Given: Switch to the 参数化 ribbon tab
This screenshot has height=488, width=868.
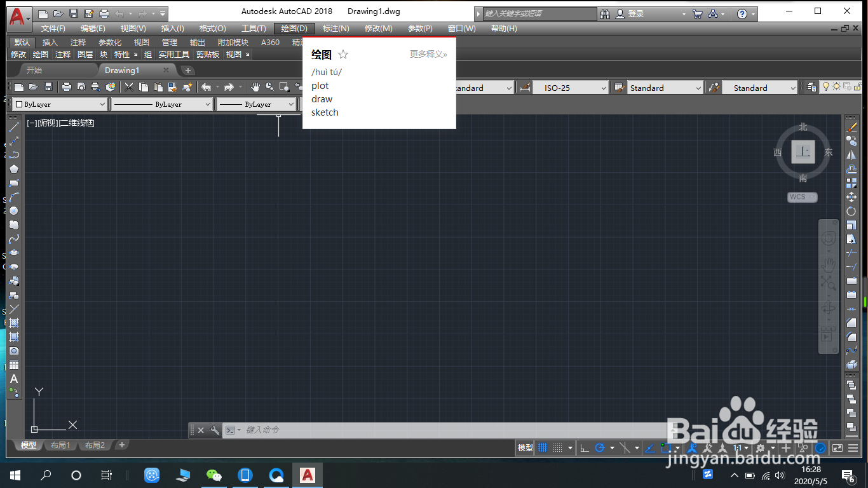Looking at the screenshot, I should (x=110, y=43).
